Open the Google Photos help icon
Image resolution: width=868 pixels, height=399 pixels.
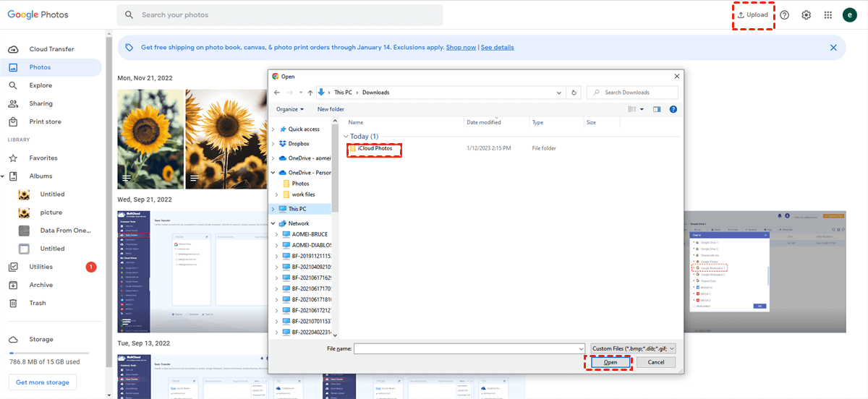click(785, 15)
